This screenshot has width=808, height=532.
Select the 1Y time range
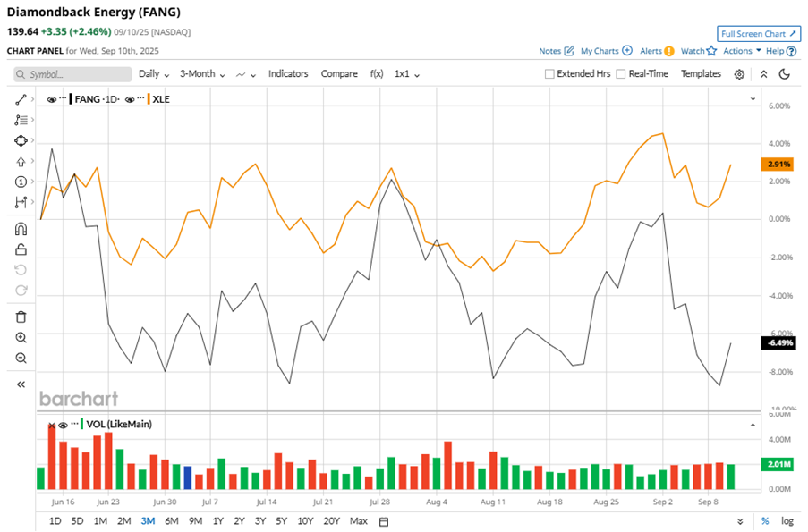pyautogui.click(x=218, y=521)
